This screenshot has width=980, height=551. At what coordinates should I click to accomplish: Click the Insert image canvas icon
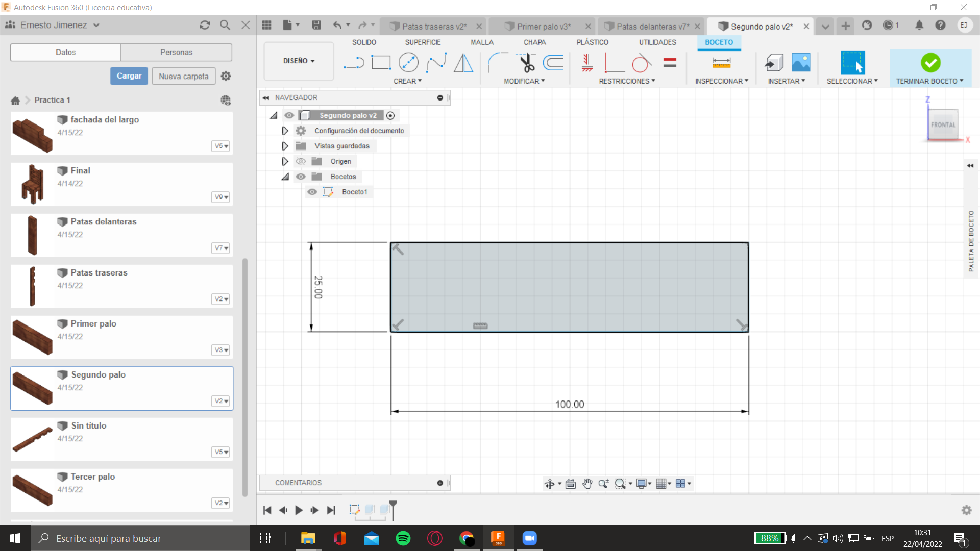click(x=801, y=63)
